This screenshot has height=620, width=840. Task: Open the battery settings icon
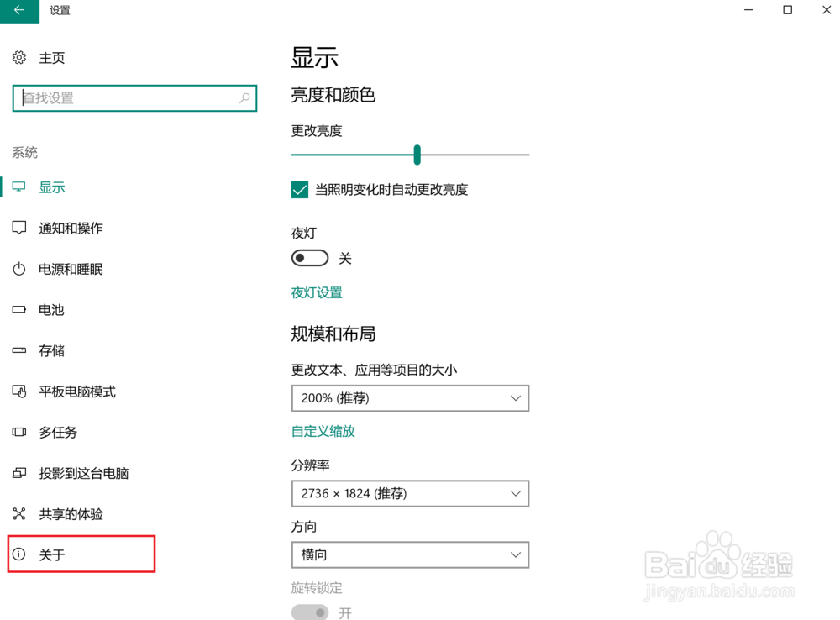click(18, 309)
